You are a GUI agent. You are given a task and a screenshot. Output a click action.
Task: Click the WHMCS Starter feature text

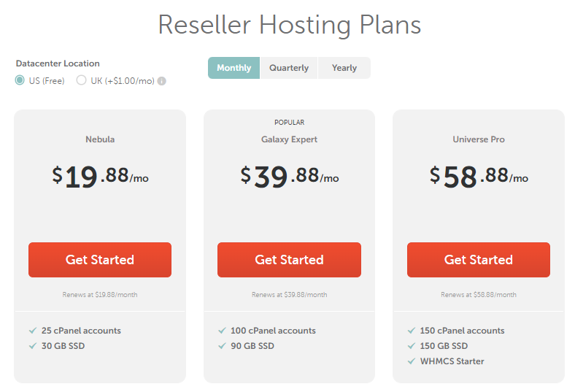point(452,361)
